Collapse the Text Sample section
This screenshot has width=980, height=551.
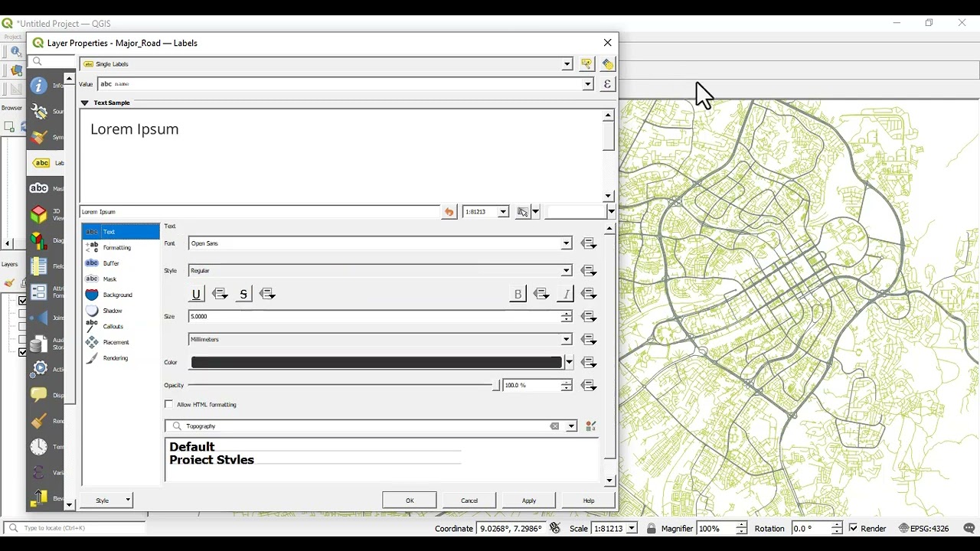pyautogui.click(x=85, y=103)
